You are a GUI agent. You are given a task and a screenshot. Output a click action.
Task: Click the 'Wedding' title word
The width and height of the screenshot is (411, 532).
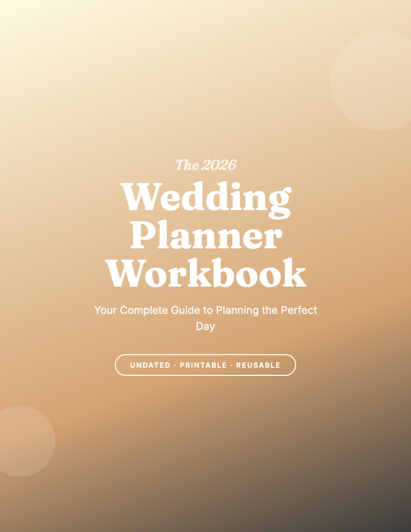206,200
